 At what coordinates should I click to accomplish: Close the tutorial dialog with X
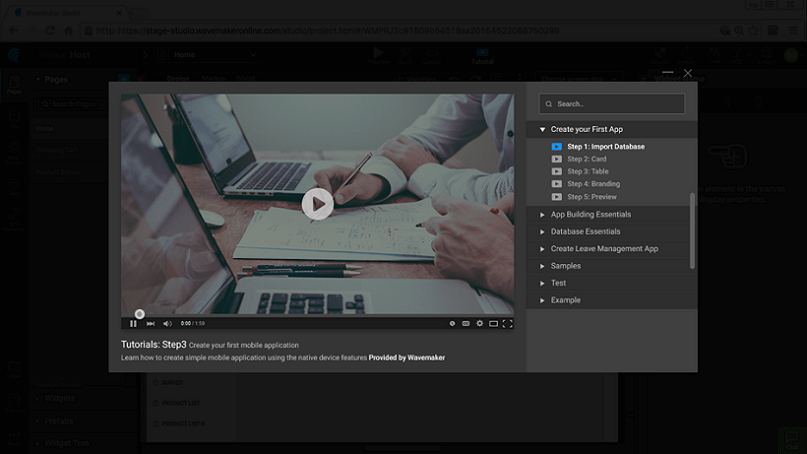pos(687,73)
